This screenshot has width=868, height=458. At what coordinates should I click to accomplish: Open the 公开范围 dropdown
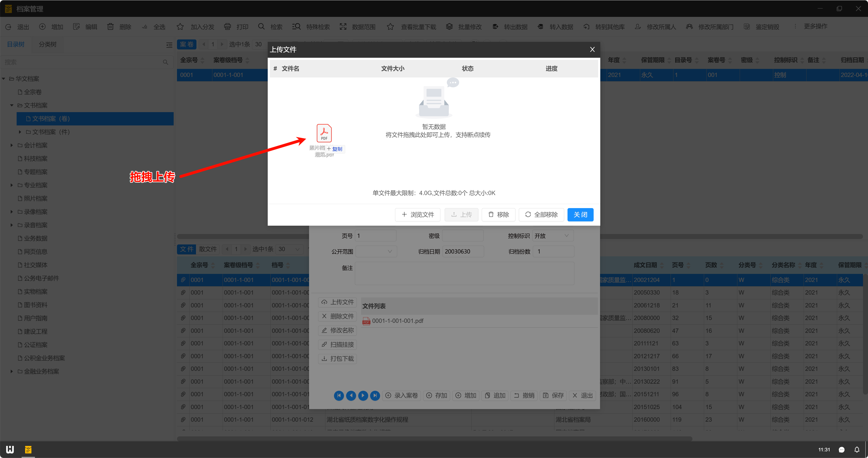(376, 251)
